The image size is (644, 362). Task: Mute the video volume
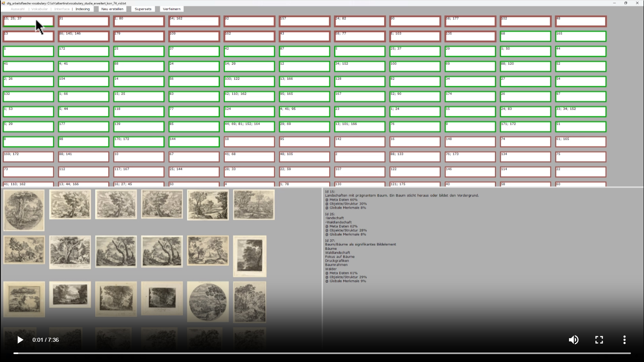click(573, 340)
